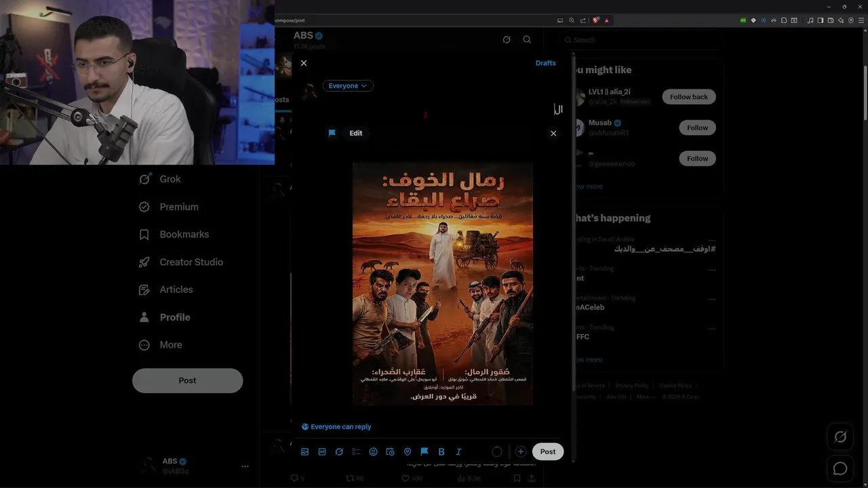Screen dimensions: 868x488
Task: Go to Bookmarks
Action: [x=174, y=235]
